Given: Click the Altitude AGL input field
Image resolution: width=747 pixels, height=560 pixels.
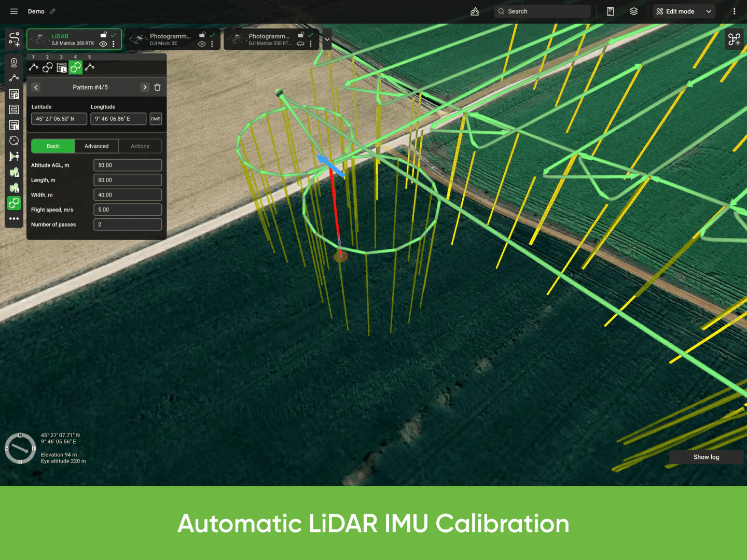Looking at the screenshot, I should point(128,165).
